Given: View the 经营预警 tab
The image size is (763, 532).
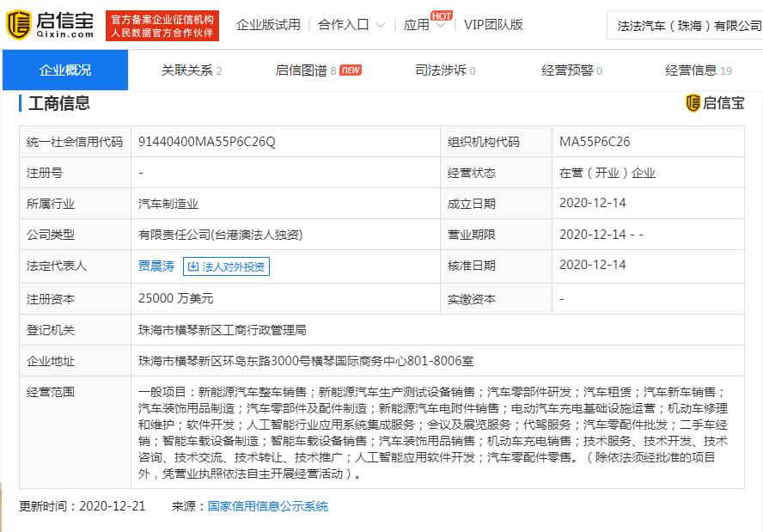Looking at the screenshot, I should tap(571, 70).
